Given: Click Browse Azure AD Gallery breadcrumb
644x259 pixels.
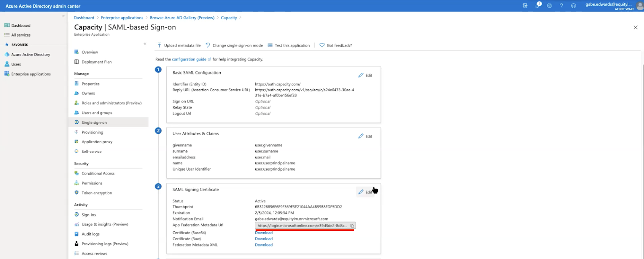Looking at the screenshot, I should point(182,18).
